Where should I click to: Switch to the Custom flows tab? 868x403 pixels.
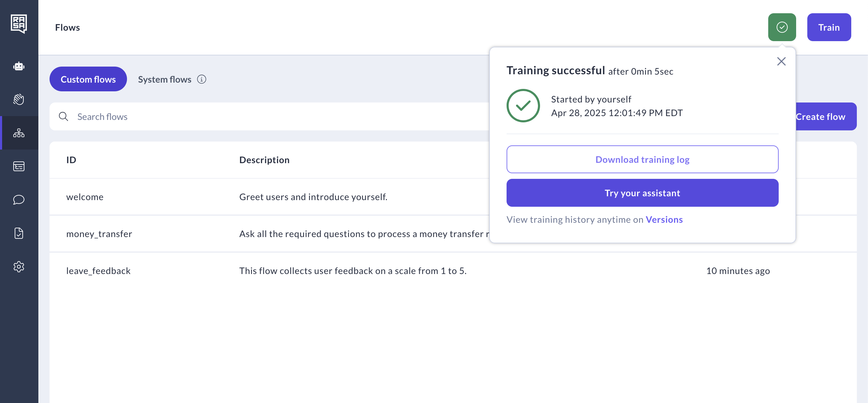88,79
